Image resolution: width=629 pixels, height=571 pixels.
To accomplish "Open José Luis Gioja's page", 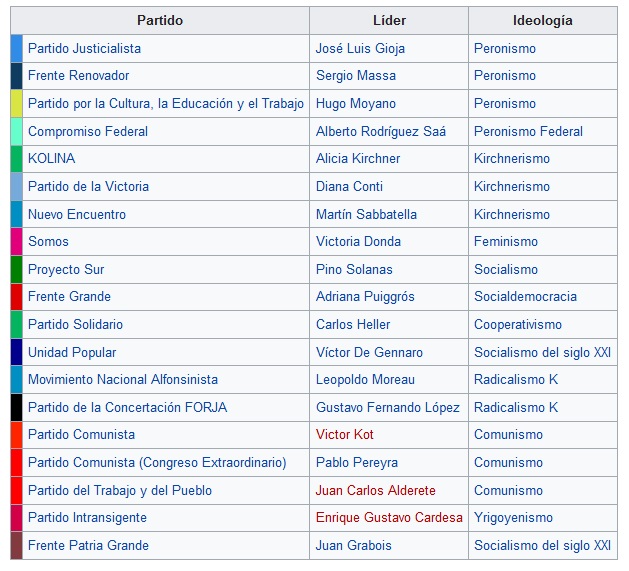I will pos(360,48).
